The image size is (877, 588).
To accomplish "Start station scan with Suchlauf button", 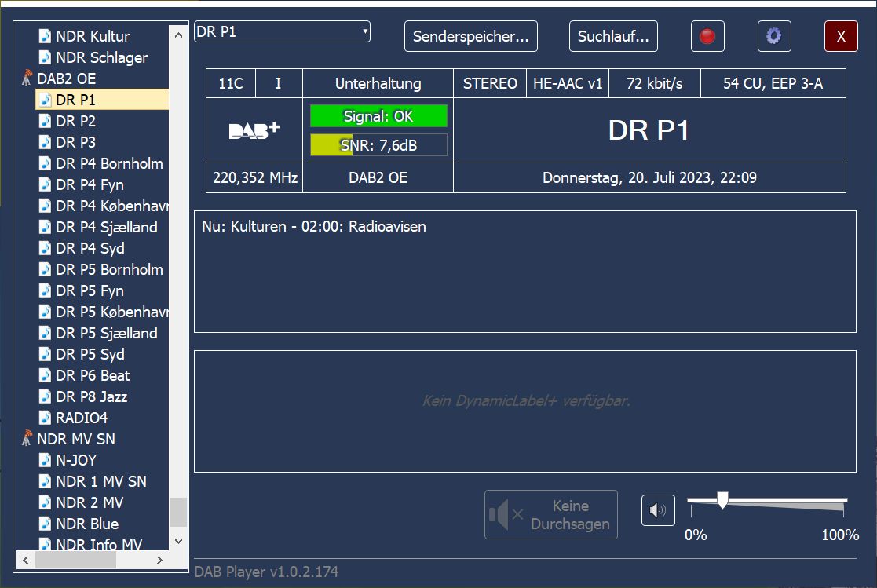I will click(x=612, y=36).
